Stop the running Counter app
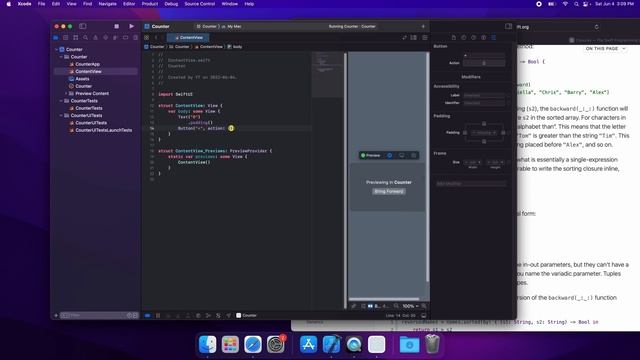 point(116,26)
